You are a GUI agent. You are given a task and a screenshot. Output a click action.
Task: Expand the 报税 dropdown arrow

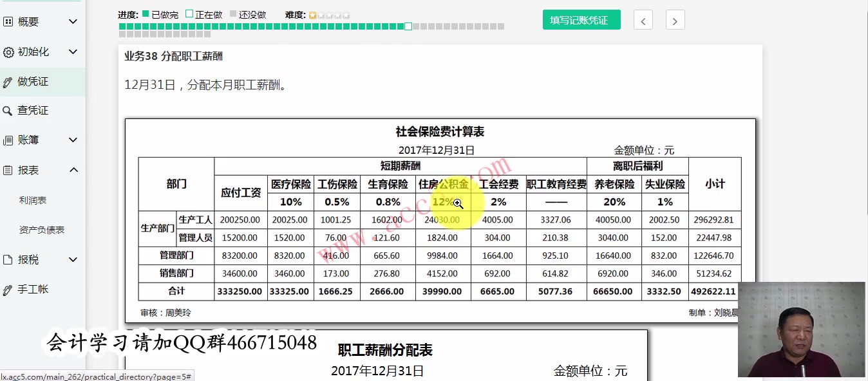[x=72, y=259]
